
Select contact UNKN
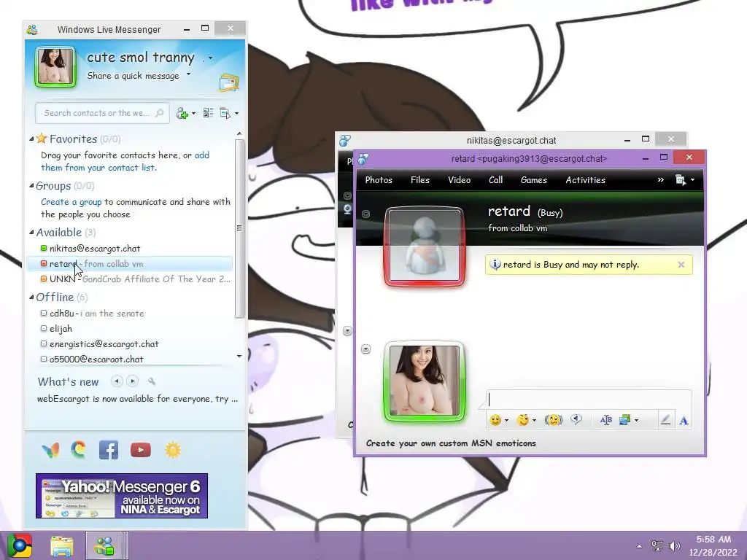pos(130,279)
